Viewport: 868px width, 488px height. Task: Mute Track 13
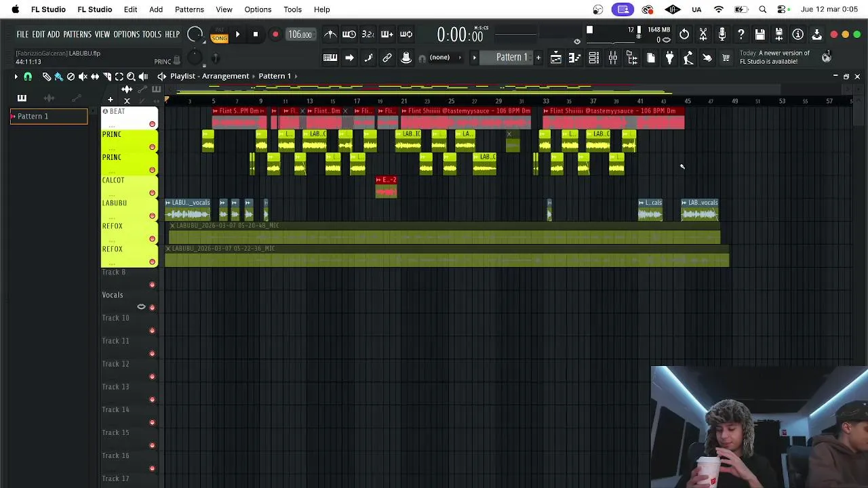[152, 400]
